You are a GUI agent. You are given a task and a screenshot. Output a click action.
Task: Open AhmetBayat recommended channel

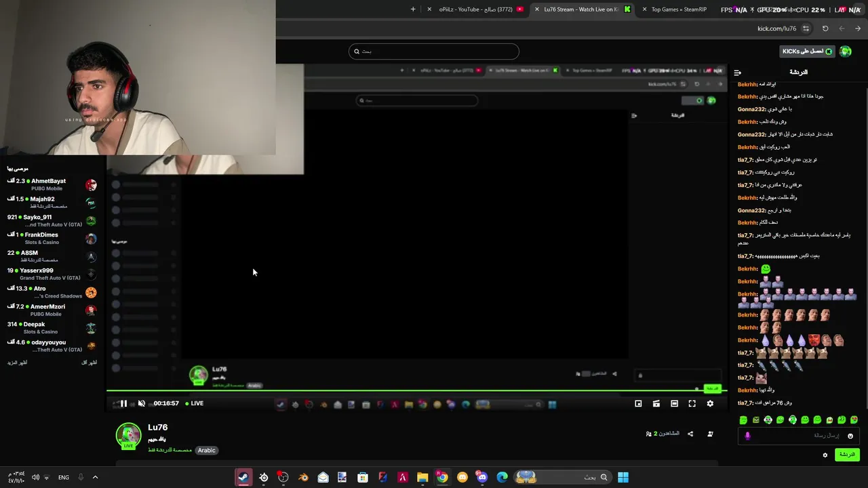coord(52,184)
